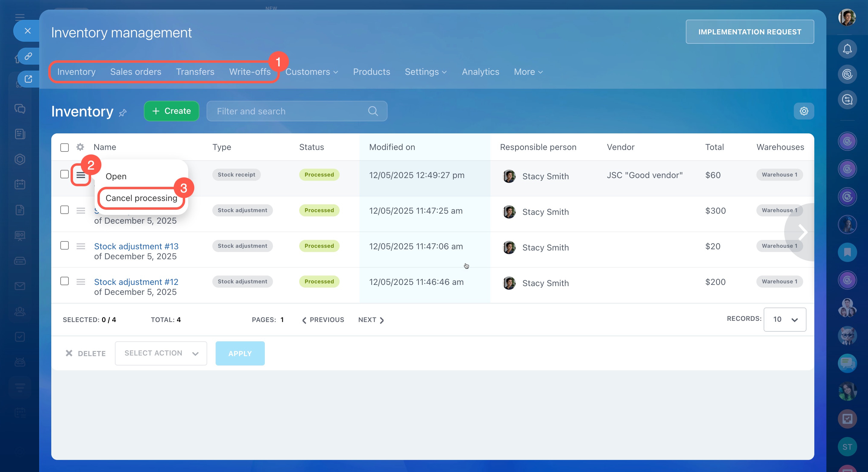The image size is (868, 472).
Task: Click the copy link icon on slider edge
Action: tap(28, 56)
